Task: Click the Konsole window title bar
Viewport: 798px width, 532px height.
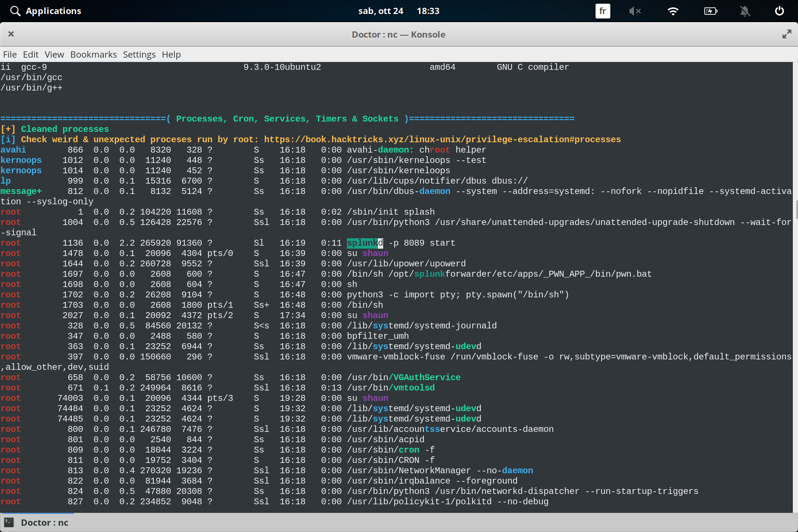Action: coord(399,34)
